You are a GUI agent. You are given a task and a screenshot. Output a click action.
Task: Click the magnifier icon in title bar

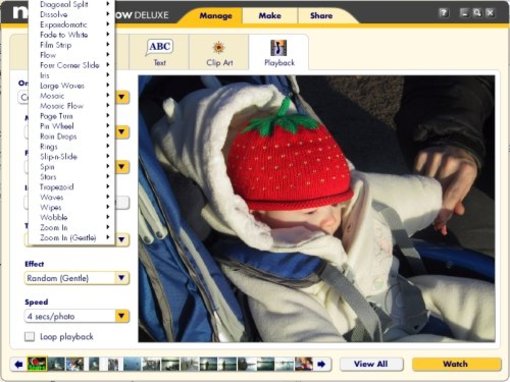tap(477, 13)
